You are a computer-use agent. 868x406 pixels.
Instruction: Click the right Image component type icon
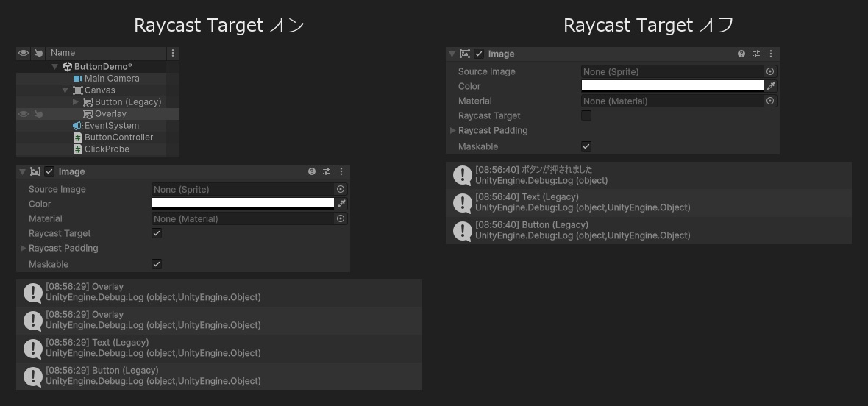click(465, 54)
